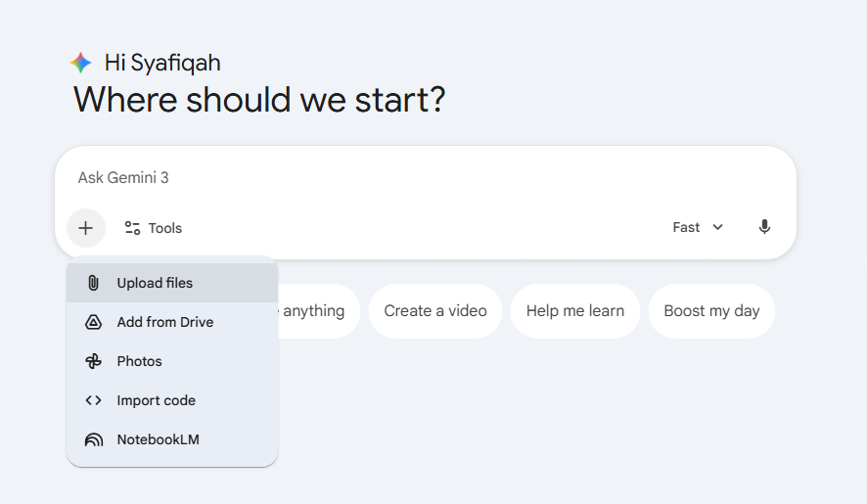This screenshot has width=867, height=504.
Task: Choose Import code menu item
Action: click(172, 400)
